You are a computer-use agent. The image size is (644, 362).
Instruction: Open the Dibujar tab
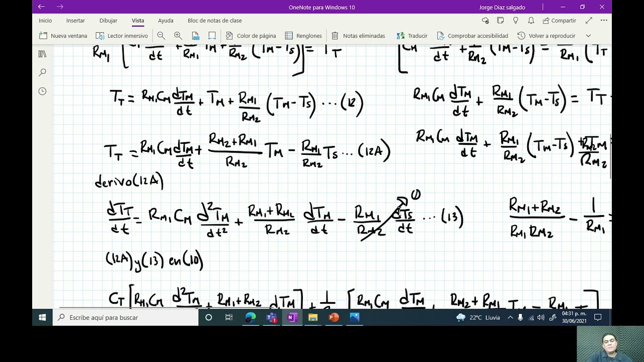[108, 21]
